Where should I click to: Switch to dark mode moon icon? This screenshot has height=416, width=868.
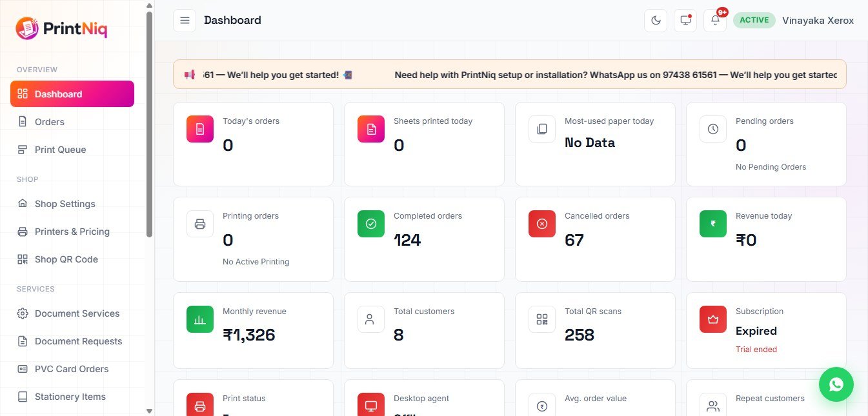coord(656,21)
